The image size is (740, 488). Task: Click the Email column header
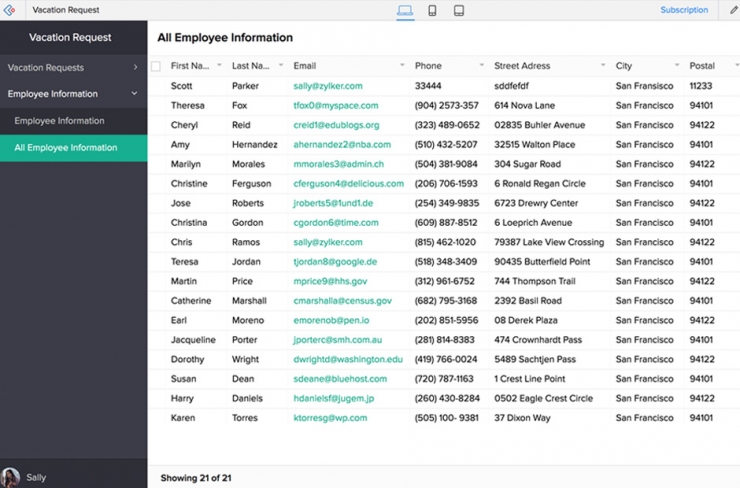[x=304, y=66]
